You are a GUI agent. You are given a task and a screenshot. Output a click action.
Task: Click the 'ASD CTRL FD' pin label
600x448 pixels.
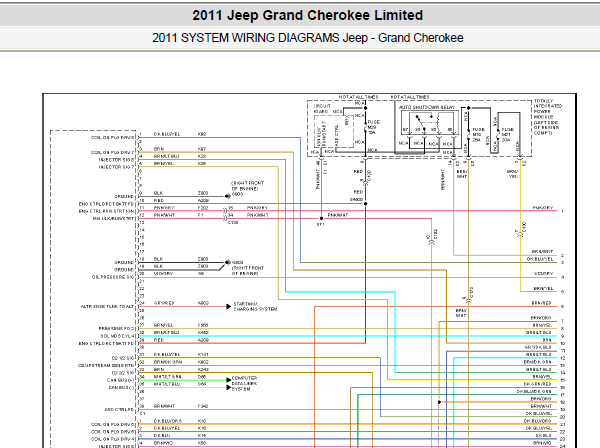[119, 409]
